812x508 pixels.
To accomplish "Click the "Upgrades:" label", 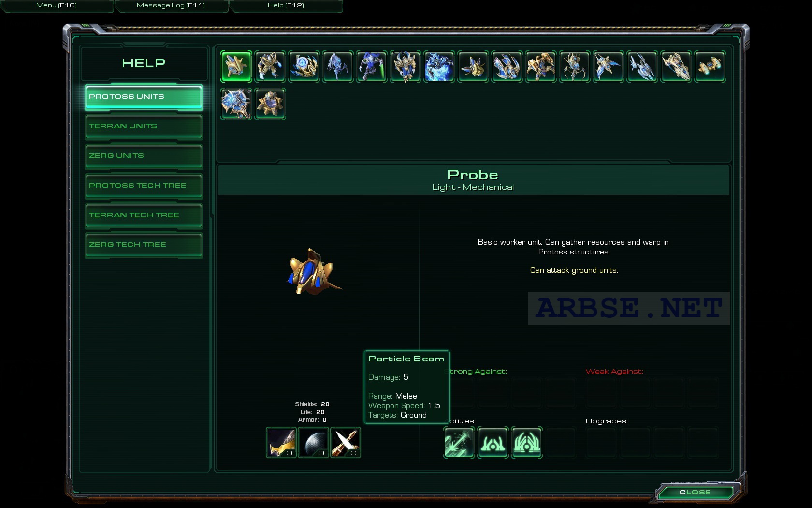I will 607,421.
